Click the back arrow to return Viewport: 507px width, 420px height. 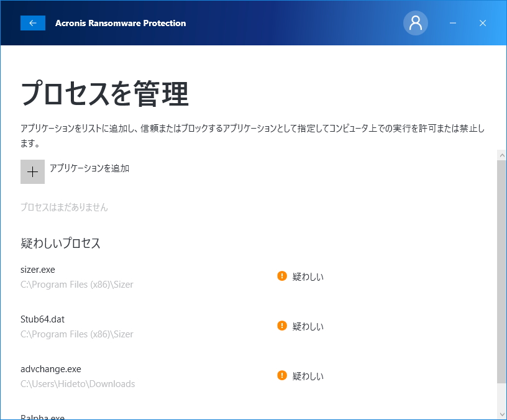33,23
